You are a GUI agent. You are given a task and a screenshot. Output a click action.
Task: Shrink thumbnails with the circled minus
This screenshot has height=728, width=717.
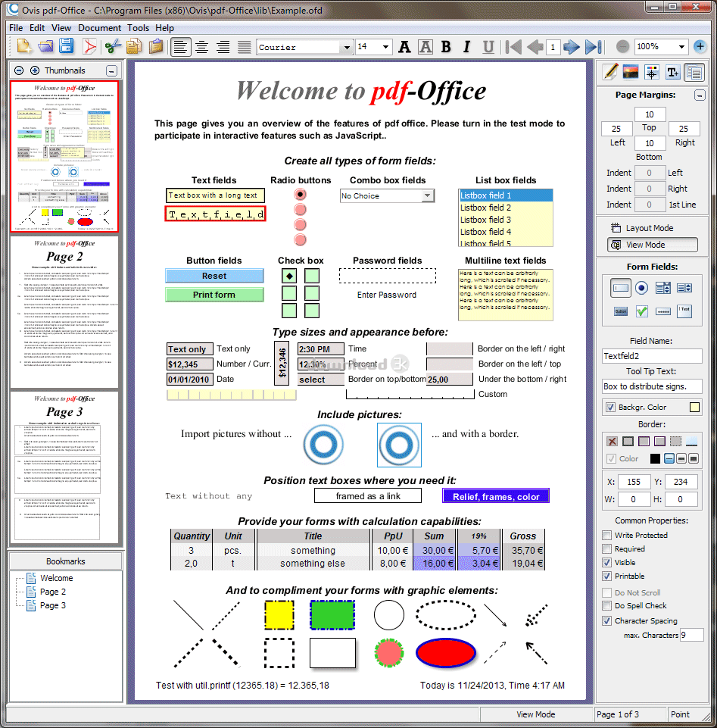19,70
